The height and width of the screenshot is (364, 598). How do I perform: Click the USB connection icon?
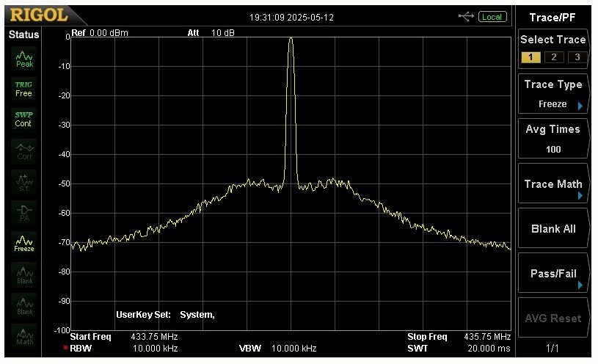[465, 16]
